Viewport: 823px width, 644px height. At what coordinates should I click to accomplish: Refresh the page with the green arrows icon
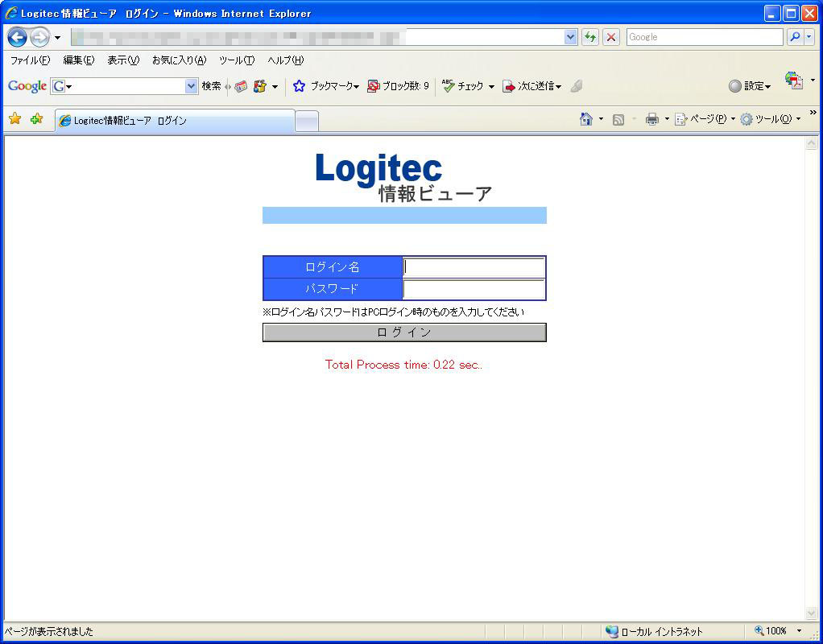[x=590, y=37]
